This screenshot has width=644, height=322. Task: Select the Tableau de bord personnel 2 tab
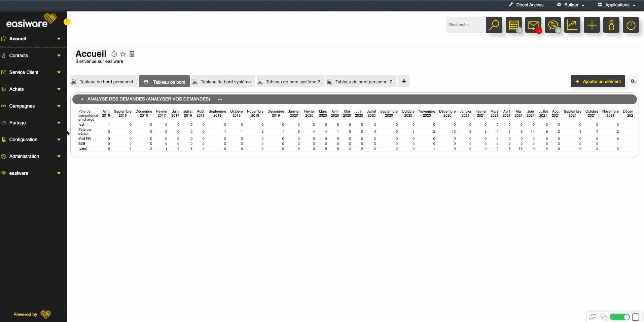click(361, 82)
